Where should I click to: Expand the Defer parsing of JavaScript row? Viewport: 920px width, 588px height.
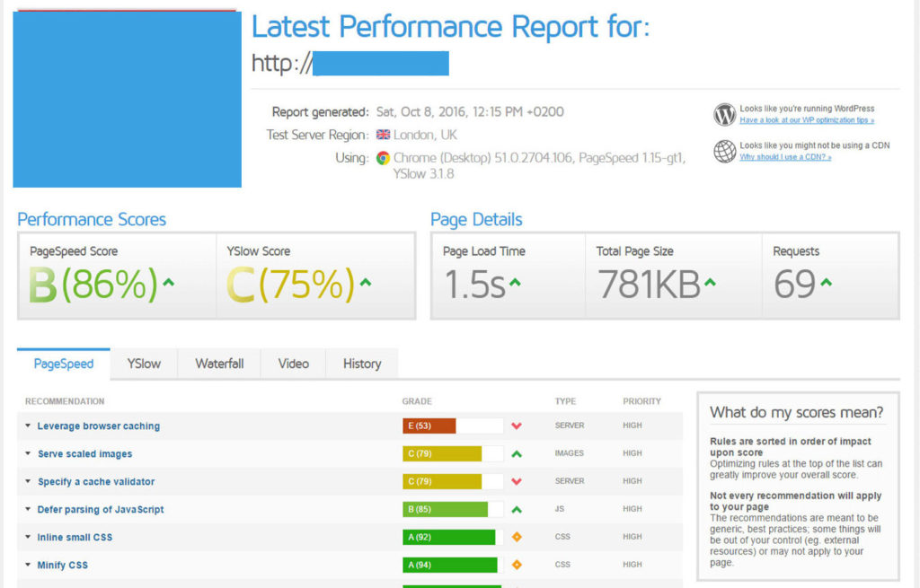pyautogui.click(x=100, y=510)
